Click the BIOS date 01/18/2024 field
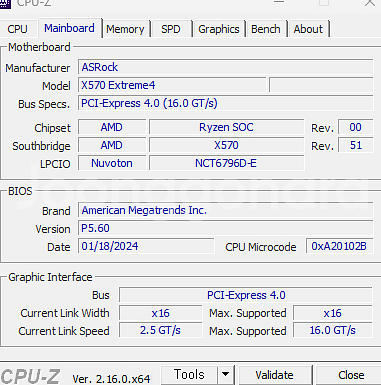Viewport: 381px width, 385px height. click(146, 246)
